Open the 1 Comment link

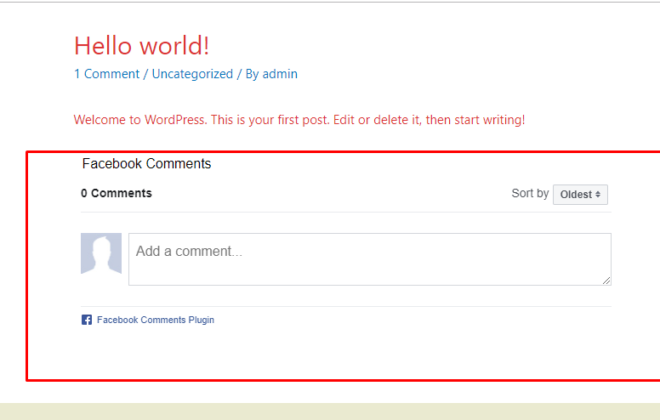pos(106,74)
